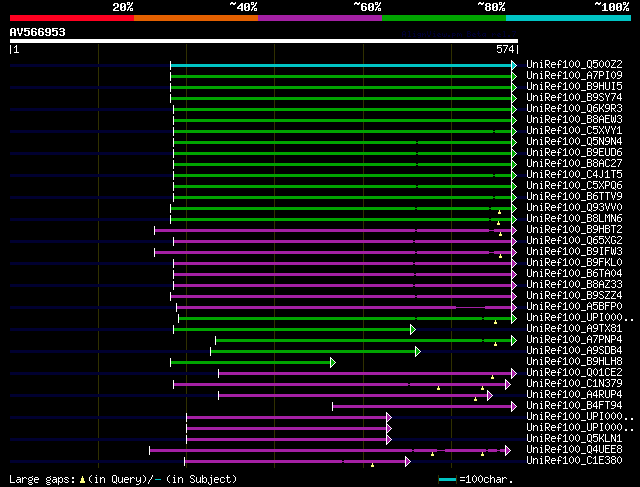Click the AV566953 query name

pyautogui.click(x=38, y=32)
